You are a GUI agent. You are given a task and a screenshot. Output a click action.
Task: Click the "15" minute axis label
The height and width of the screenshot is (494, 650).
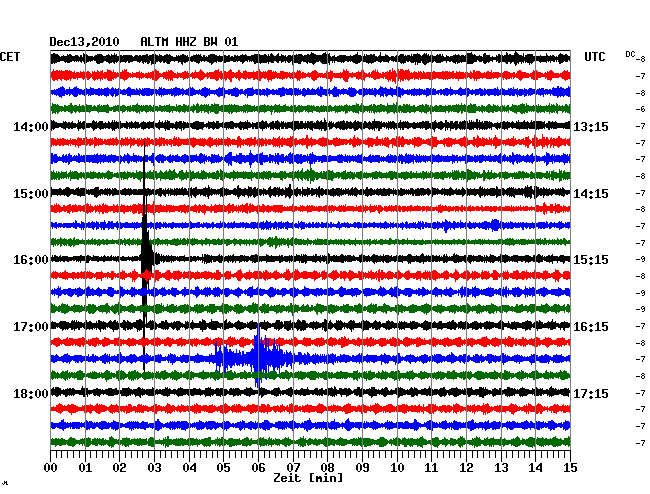[570, 467]
